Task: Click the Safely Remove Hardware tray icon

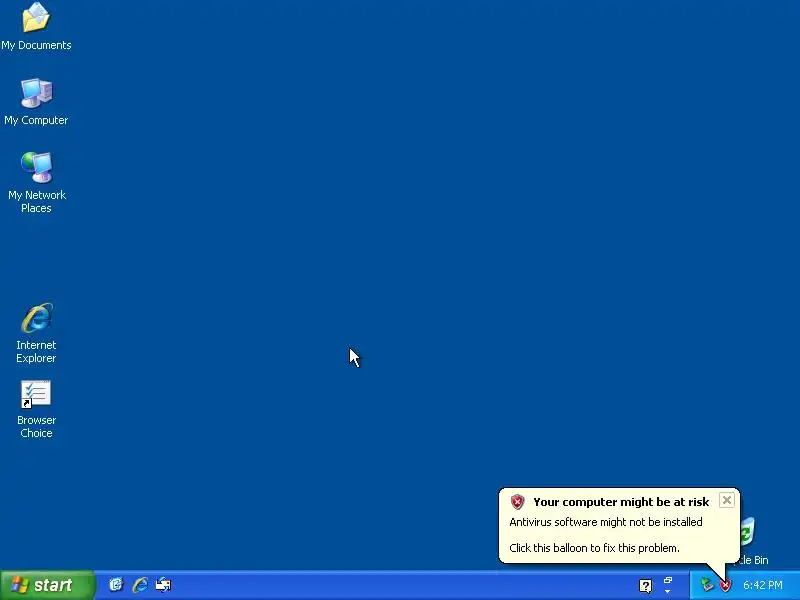Action: click(x=707, y=585)
